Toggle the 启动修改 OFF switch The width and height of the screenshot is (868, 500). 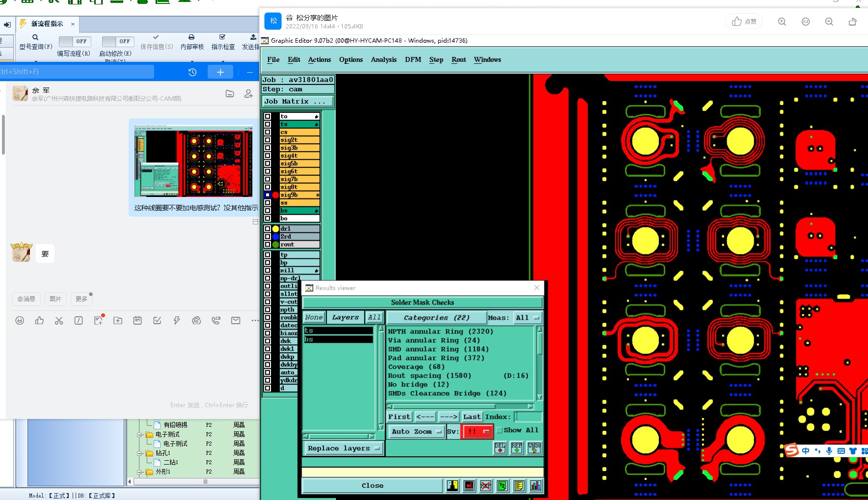(x=118, y=42)
